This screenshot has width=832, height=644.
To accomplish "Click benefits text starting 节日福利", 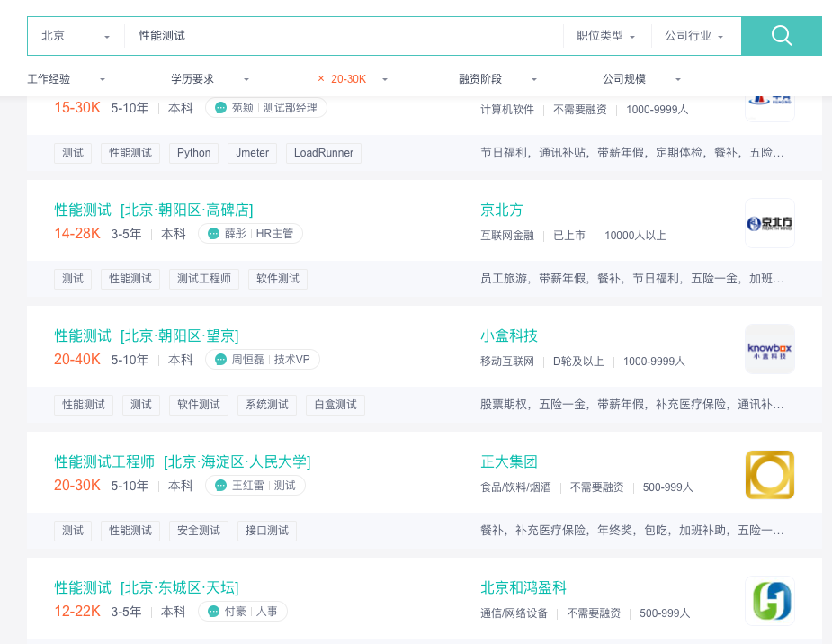I will point(632,153).
